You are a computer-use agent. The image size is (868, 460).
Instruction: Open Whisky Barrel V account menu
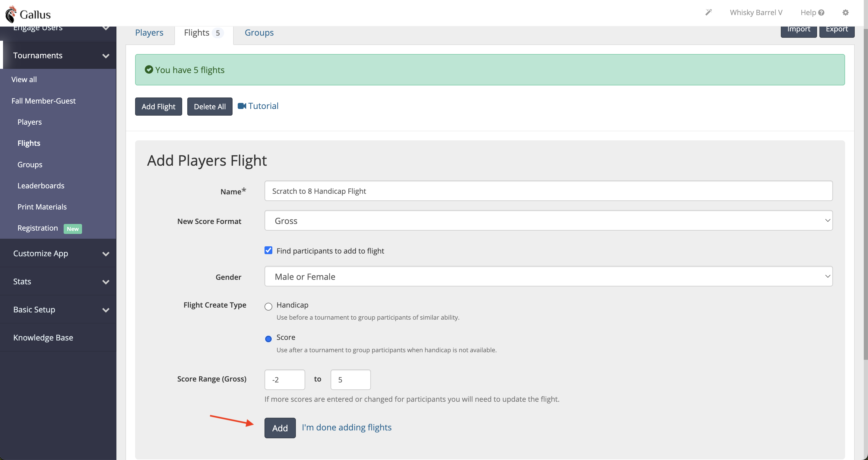pos(756,12)
